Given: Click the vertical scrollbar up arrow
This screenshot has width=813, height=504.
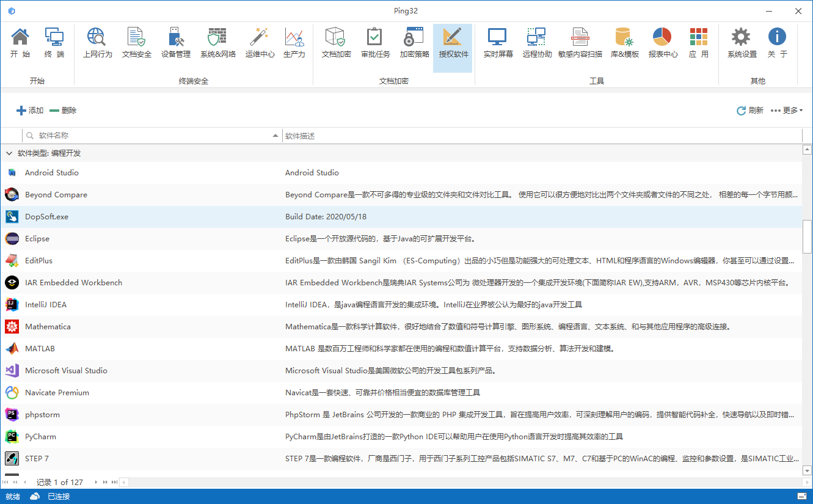Looking at the screenshot, I should click(x=808, y=150).
